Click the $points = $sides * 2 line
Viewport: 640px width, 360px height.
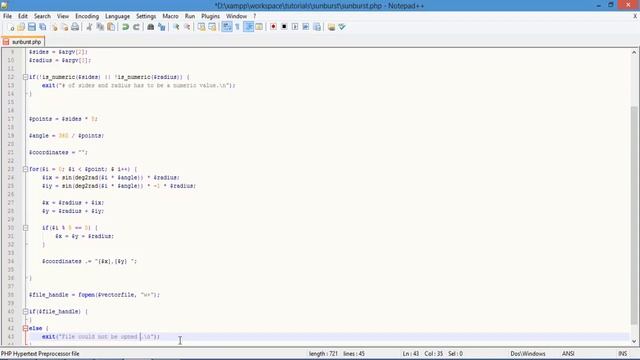pyautogui.click(x=63, y=119)
